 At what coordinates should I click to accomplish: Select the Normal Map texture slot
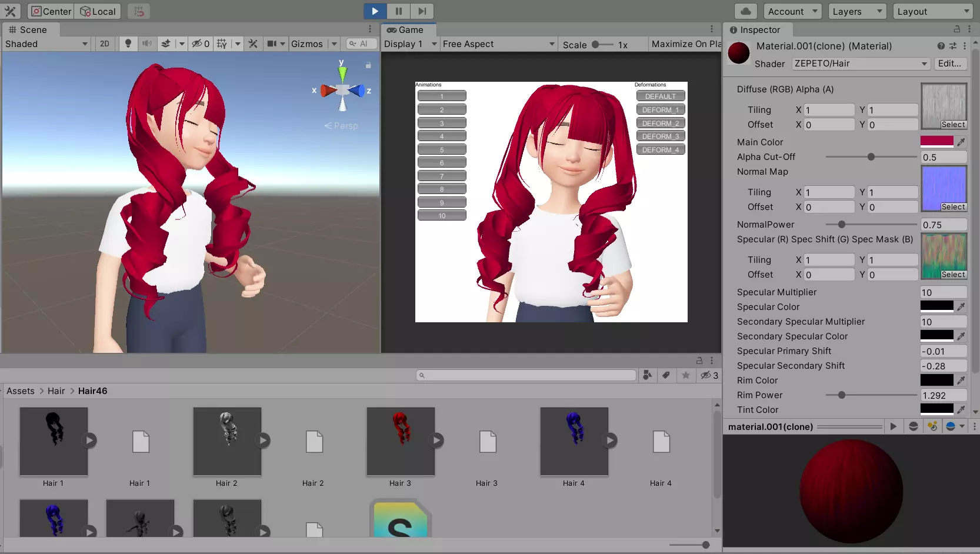point(944,188)
